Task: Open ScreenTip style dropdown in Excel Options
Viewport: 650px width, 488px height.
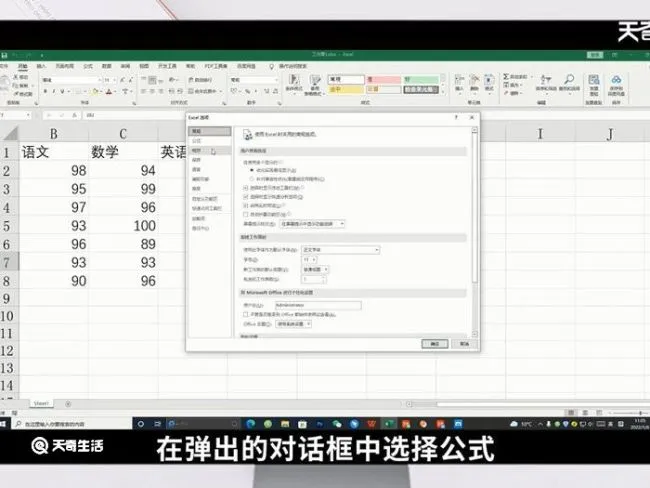Action: click(312, 224)
